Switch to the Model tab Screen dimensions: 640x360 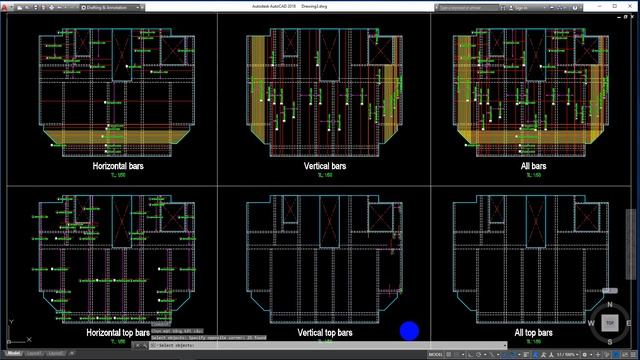[13, 353]
